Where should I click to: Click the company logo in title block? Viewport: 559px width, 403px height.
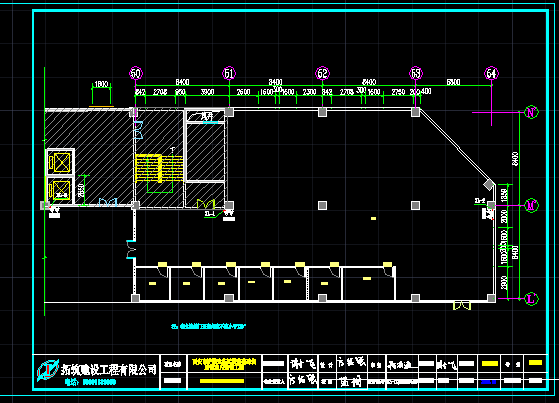coord(48,370)
